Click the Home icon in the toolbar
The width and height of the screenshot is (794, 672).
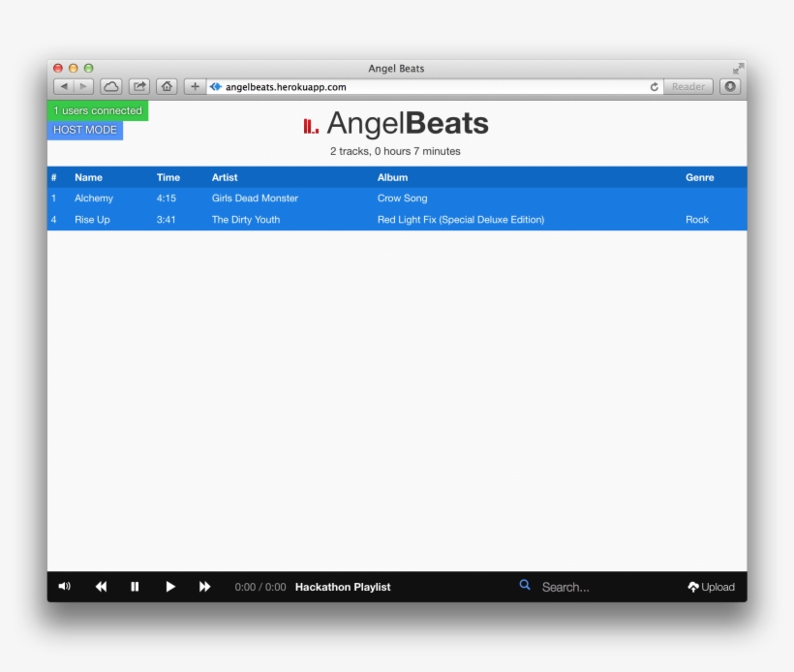coord(166,85)
